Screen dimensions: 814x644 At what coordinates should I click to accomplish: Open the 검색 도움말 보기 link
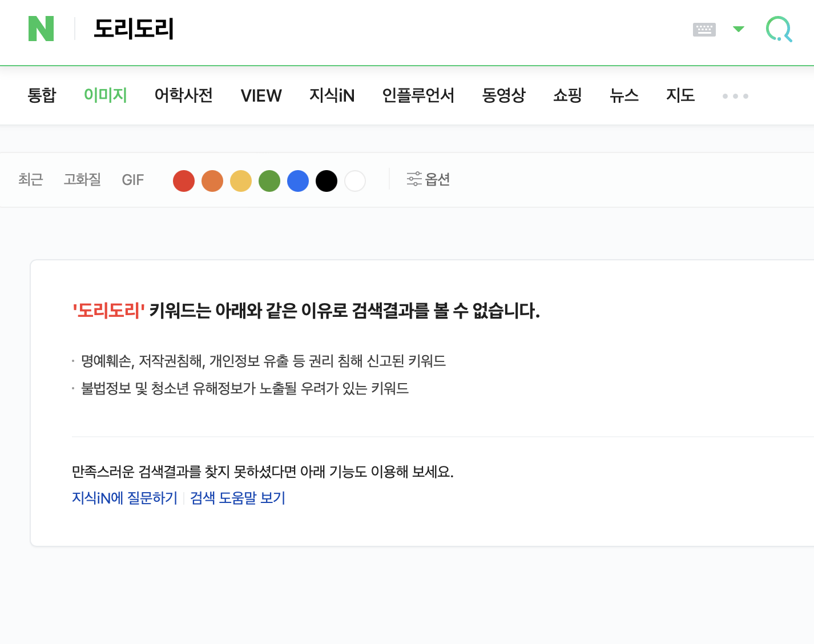click(x=237, y=498)
